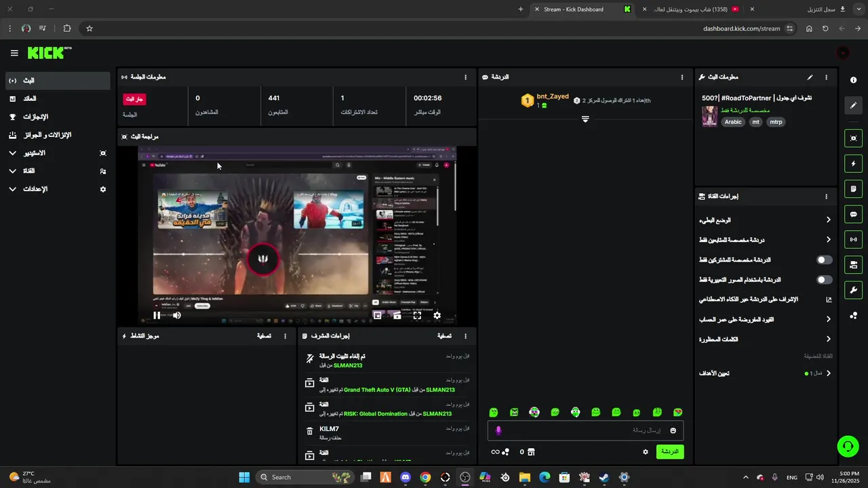Click the taskbar Search box
The height and width of the screenshot is (488, 868).
point(304,477)
